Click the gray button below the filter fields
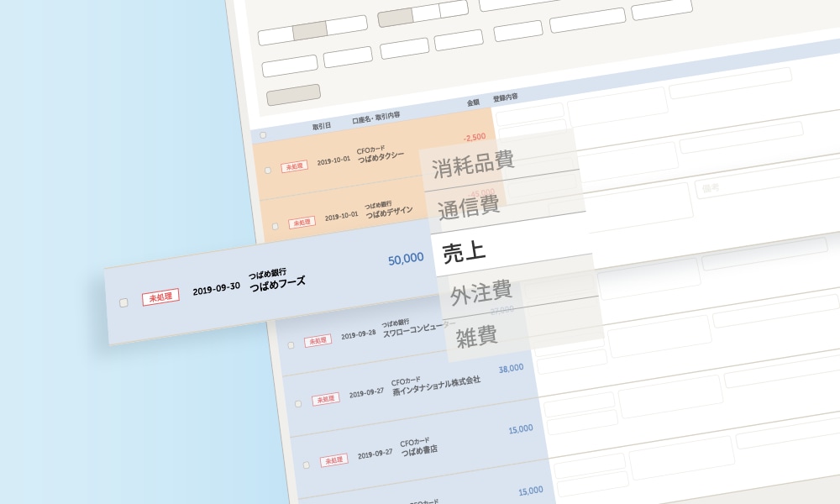The width and height of the screenshot is (840, 504). 293,94
